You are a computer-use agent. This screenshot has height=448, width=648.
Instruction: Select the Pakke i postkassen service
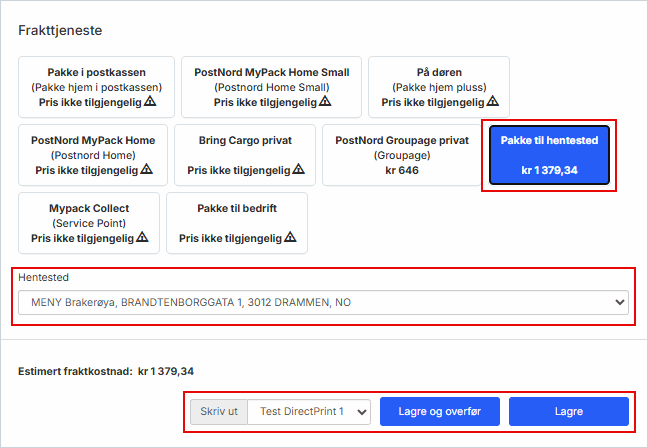coord(96,87)
